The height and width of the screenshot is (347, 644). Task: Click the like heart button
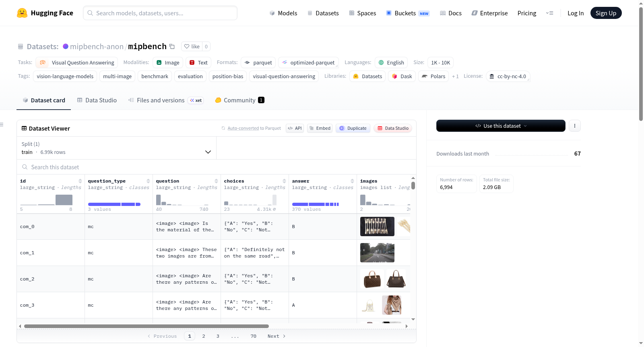[x=192, y=46]
